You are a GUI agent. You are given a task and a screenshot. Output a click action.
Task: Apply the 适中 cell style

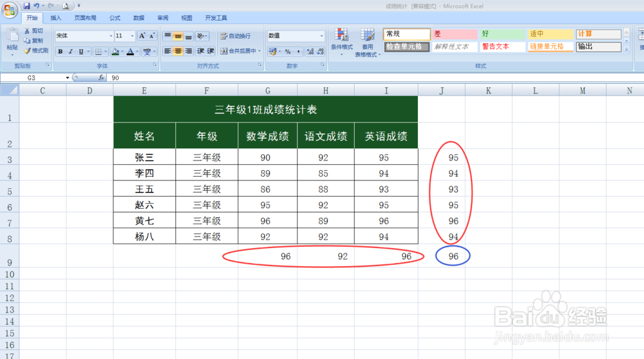pyautogui.click(x=551, y=34)
